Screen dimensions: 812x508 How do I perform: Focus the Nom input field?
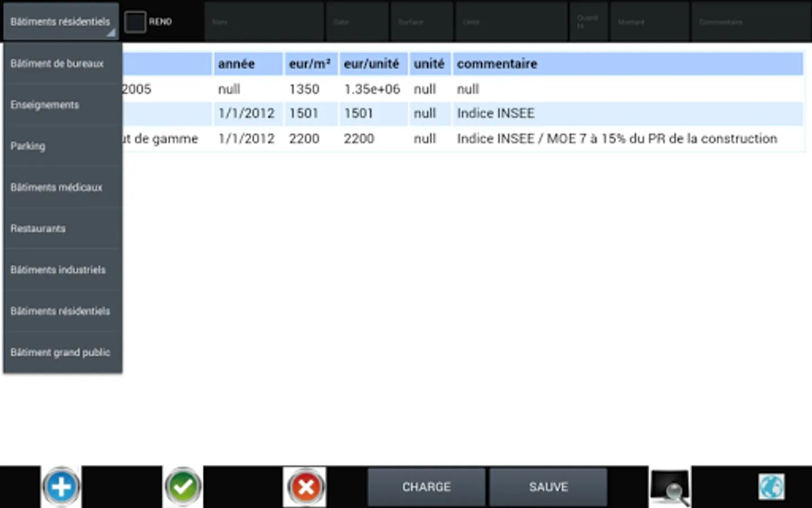(x=264, y=21)
